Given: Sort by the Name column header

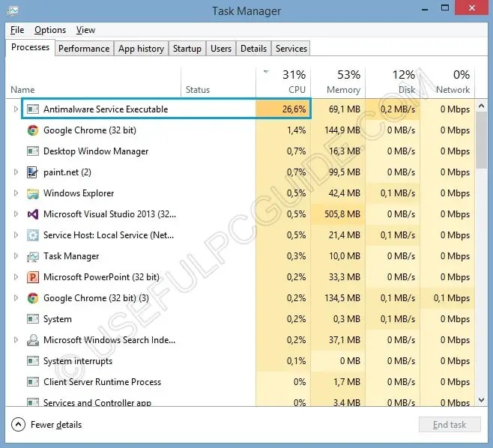Looking at the screenshot, I should [93, 82].
